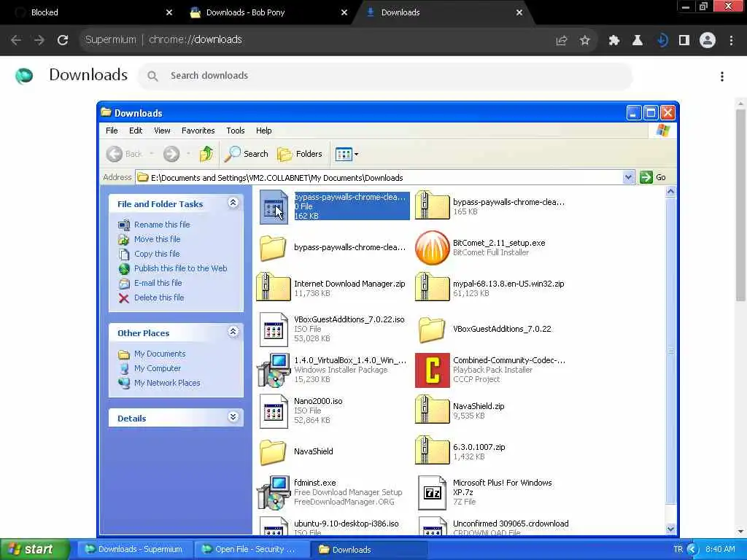This screenshot has height=560, width=747.
Task: Open the Tools menu
Action: (x=236, y=131)
